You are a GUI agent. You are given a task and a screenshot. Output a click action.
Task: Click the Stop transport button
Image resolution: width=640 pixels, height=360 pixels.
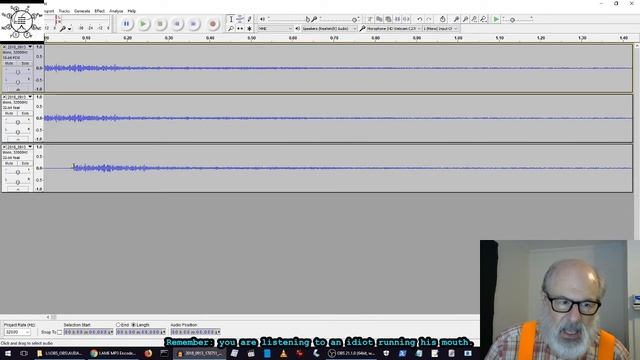[160, 24]
